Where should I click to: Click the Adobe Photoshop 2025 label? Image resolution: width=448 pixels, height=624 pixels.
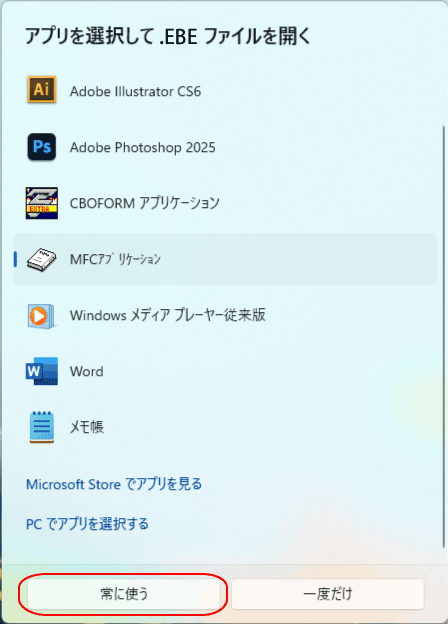[142, 148]
